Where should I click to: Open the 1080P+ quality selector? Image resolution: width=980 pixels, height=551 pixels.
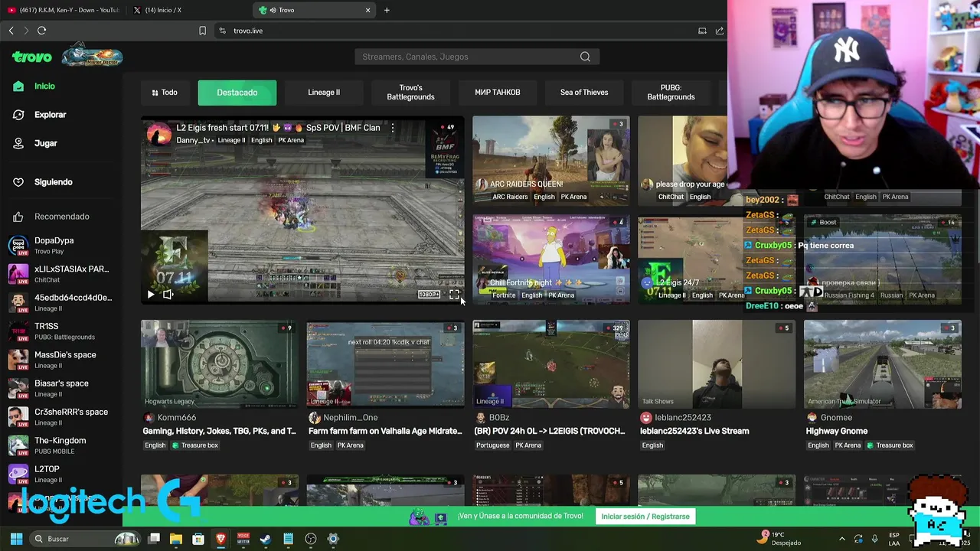pyautogui.click(x=429, y=294)
